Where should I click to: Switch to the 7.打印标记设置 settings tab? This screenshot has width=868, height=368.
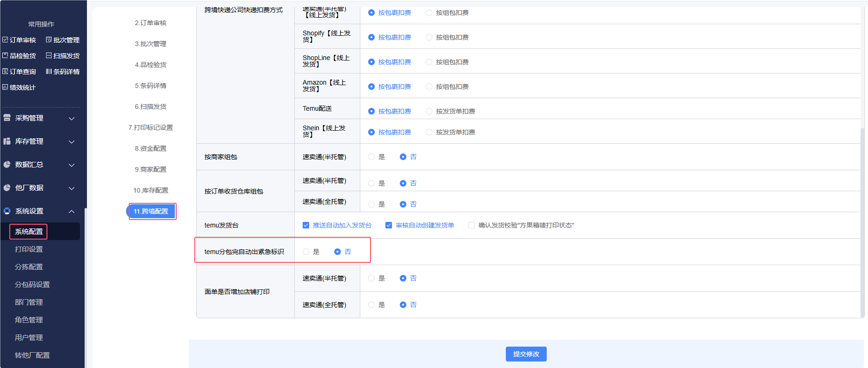[151, 127]
